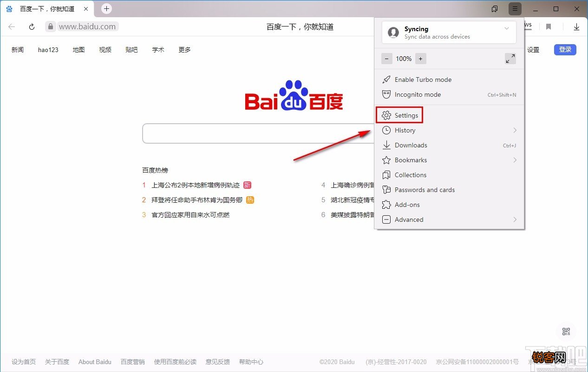The height and width of the screenshot is (372, 588).
Task: Click the lock icon in address bar
Action: coord(51,27)
